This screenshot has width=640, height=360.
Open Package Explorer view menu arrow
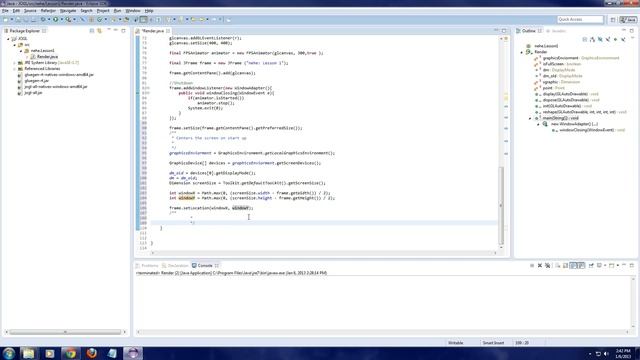coord(109,30)
